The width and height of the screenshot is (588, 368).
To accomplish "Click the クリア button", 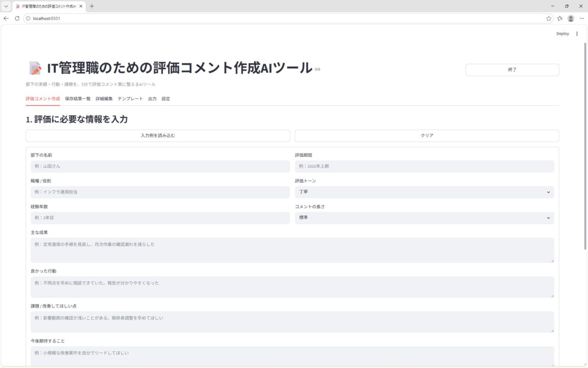I will 427,136.
